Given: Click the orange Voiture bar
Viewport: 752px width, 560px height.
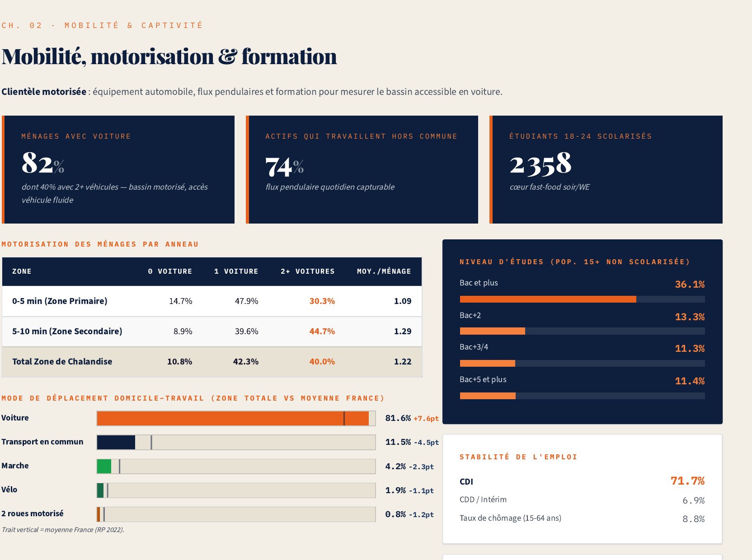Looking at the screenshot, I should (x=233, y=419).
